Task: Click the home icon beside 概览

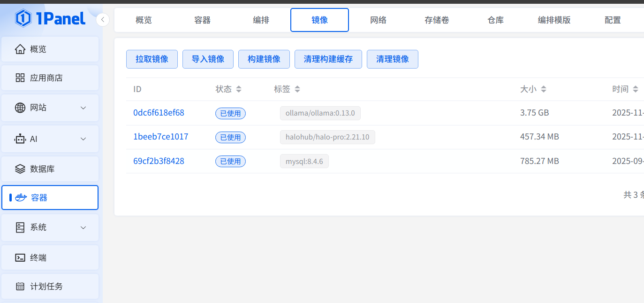Action: pyautogui.click(x=20, y=49)
